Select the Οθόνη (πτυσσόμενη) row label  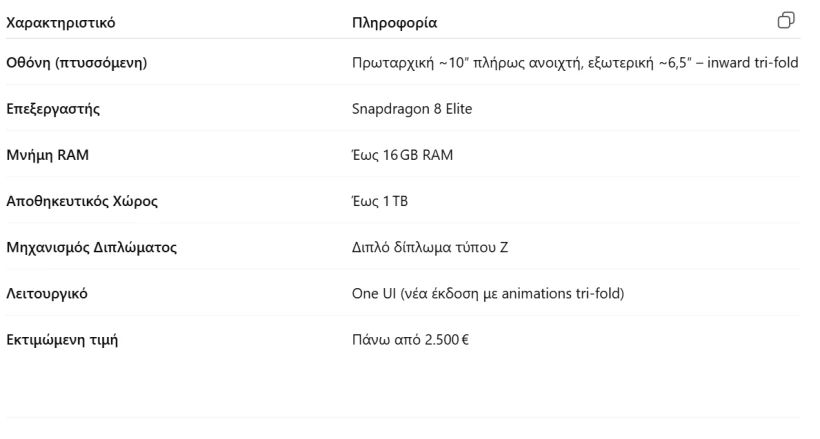(x=76, y=63)
